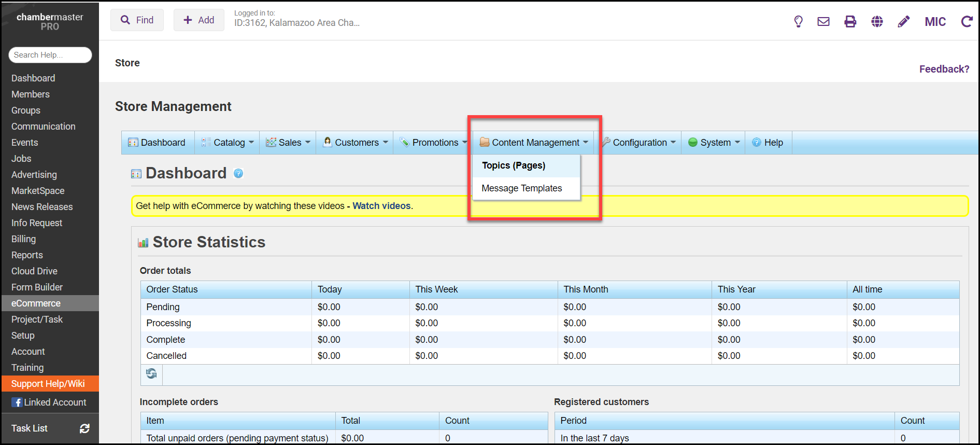This screenshot has width=980, height=445.
Task: Choose Message Templates menu item
Action: pyautogui.click(x=521, y=188)
